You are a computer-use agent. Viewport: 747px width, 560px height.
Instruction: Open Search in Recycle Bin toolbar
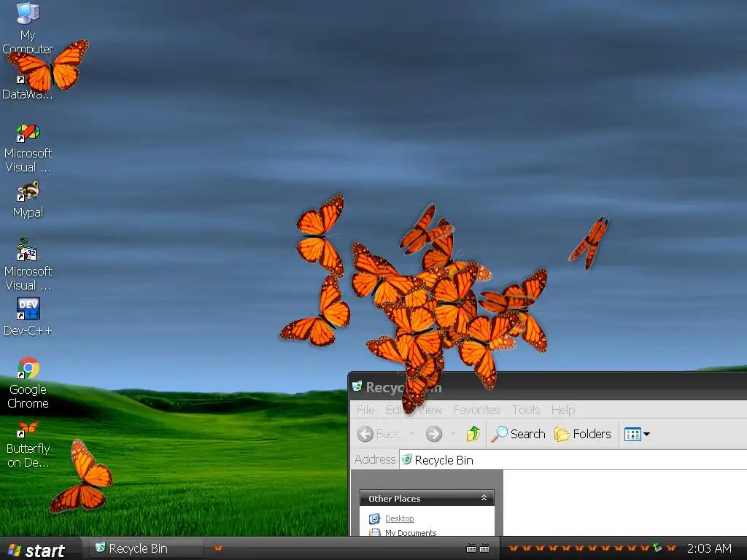[519, 434]
